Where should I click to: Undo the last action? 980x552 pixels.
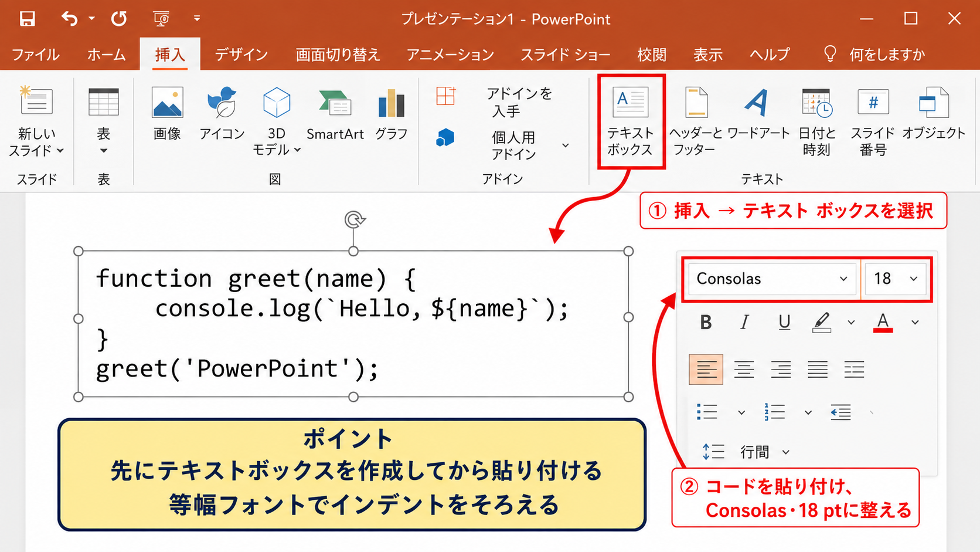69,19
